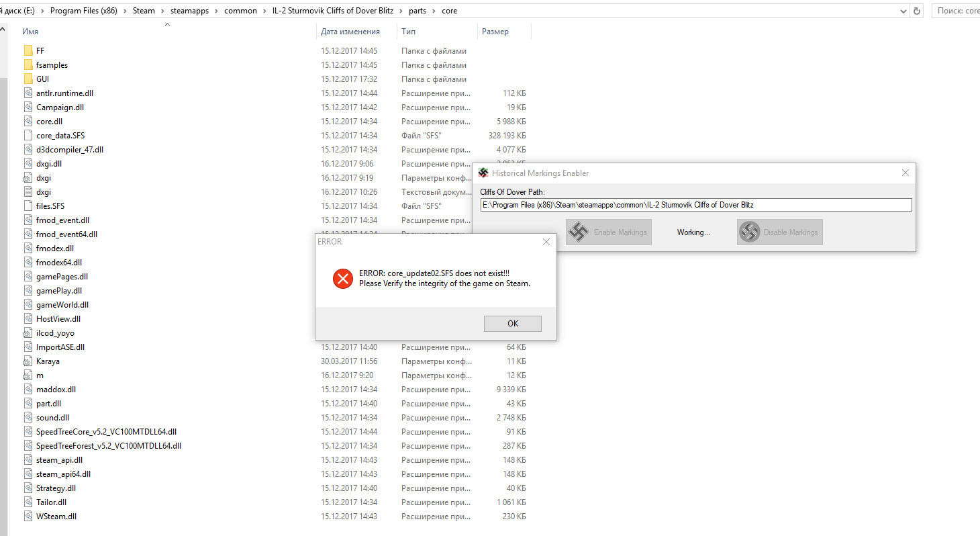Refresh the Explorer folder view
Screen dimensions: 980x536
pyautogui.click(x=918, y=11)
